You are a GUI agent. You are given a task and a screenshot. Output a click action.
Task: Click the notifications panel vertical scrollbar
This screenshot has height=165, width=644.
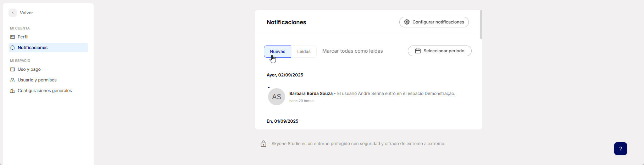pos(481,25)
